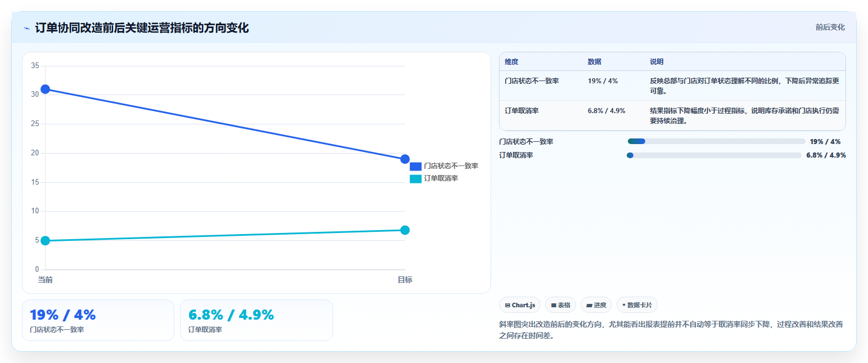
Task: Click the 当前 x-axis label
Action: pos(45,280)
